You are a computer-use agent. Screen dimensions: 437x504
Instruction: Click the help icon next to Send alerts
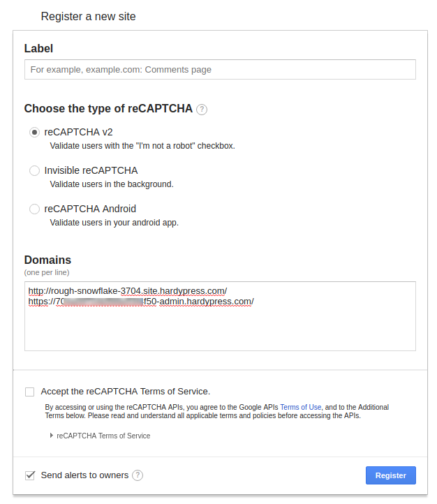pyautogui.click(x=138, y=475)
